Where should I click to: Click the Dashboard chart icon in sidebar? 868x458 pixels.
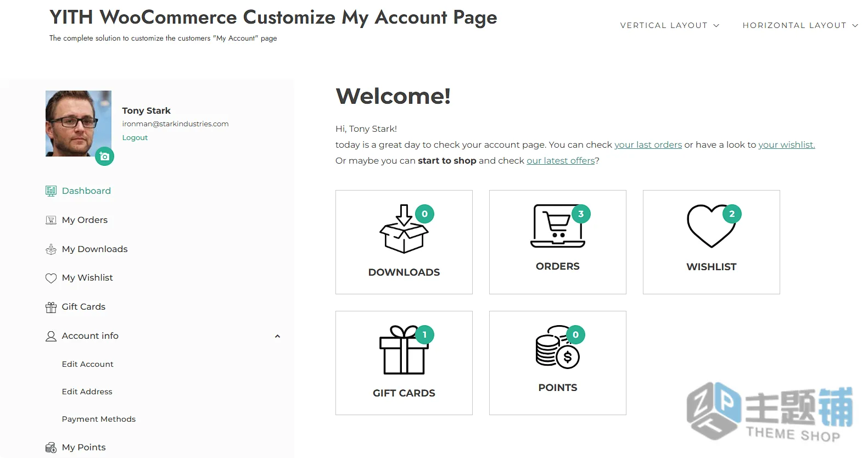tap(51, 191)
